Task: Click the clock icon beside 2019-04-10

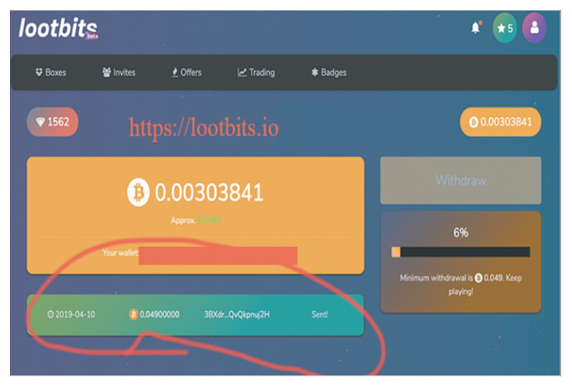Action: point(51,314)
